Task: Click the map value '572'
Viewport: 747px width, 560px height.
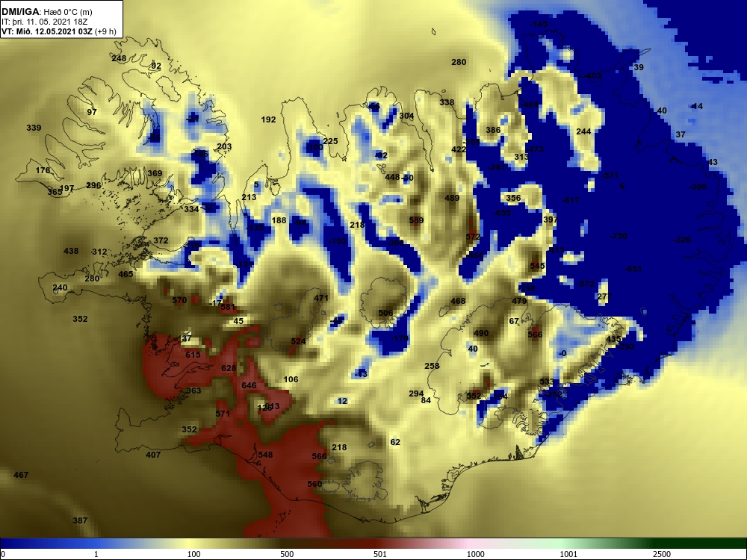Action: (473, 237)
